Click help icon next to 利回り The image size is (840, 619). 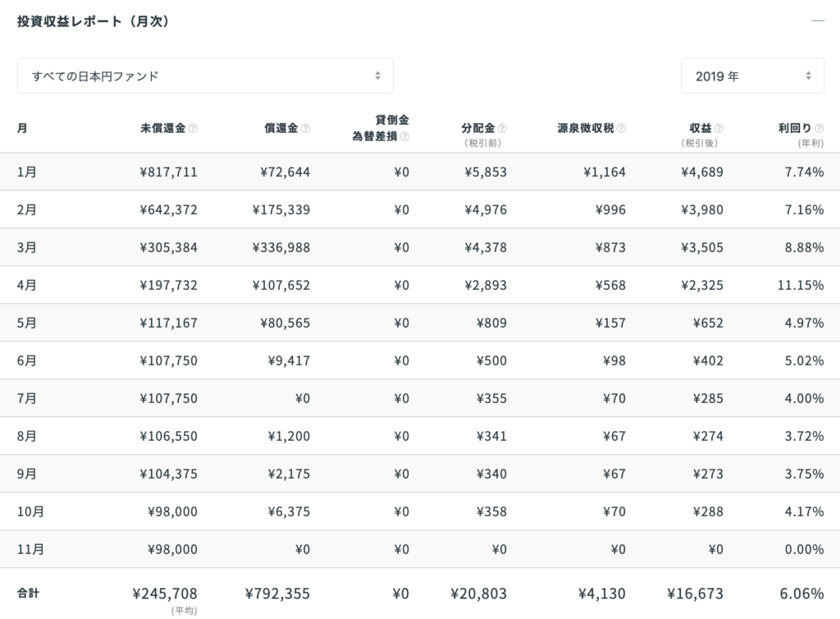click(819, 129)
